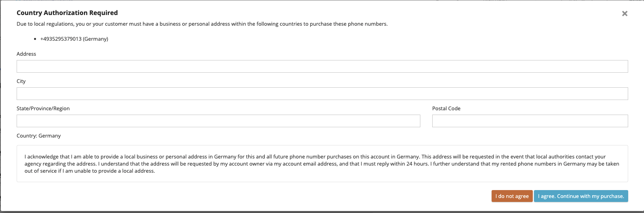Click the acknowledgment text box's first line

click(x=315, y=156)
